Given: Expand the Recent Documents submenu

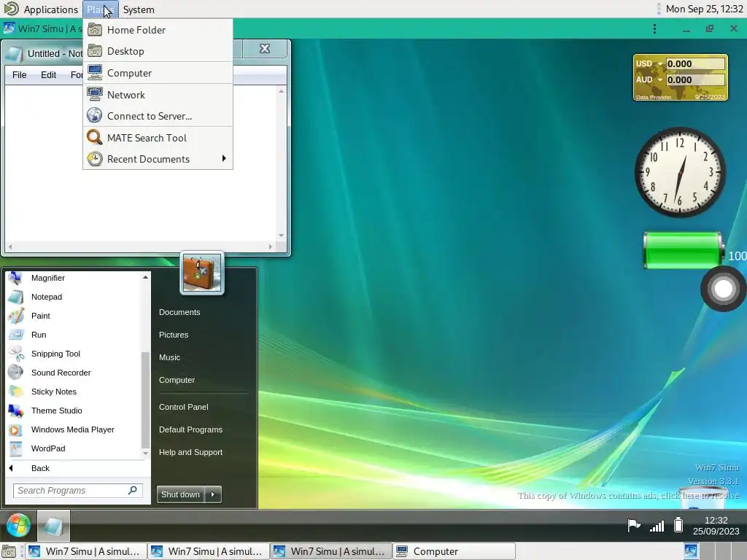Looking at the screenshot, I should pos(158,159).
